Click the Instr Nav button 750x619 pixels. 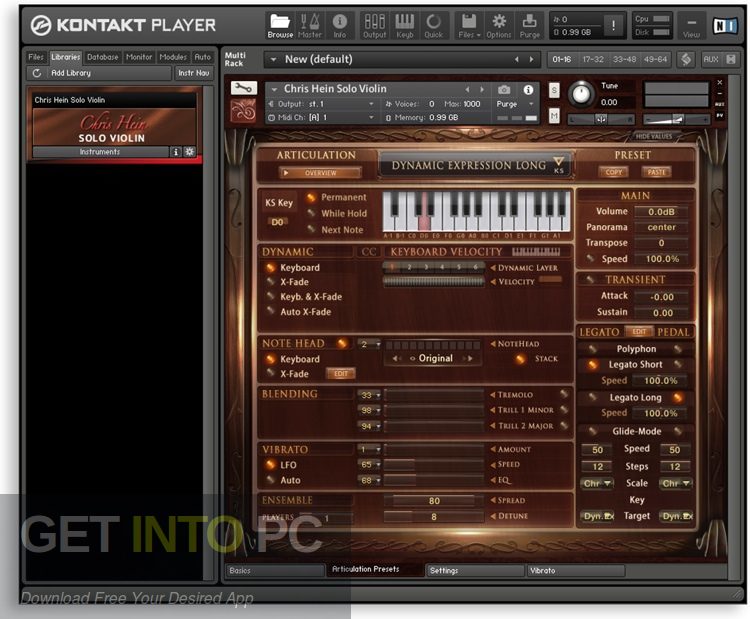coord(194,73)
